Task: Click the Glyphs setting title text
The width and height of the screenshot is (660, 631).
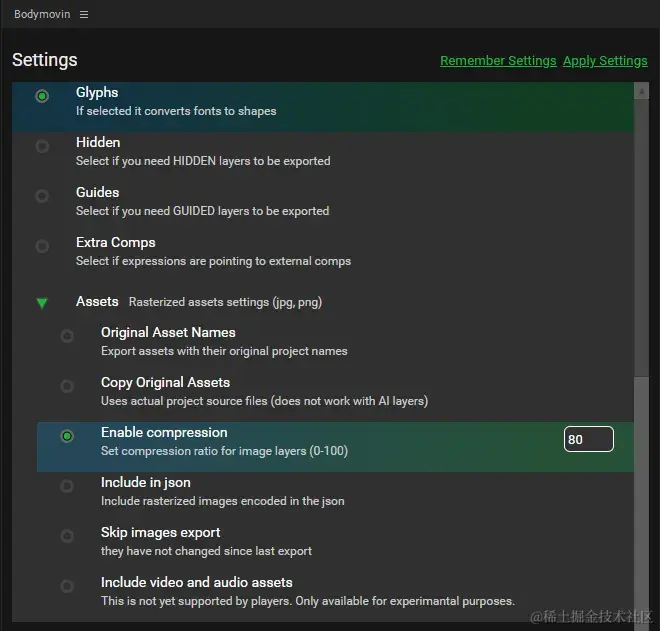Action: (97, 92)
